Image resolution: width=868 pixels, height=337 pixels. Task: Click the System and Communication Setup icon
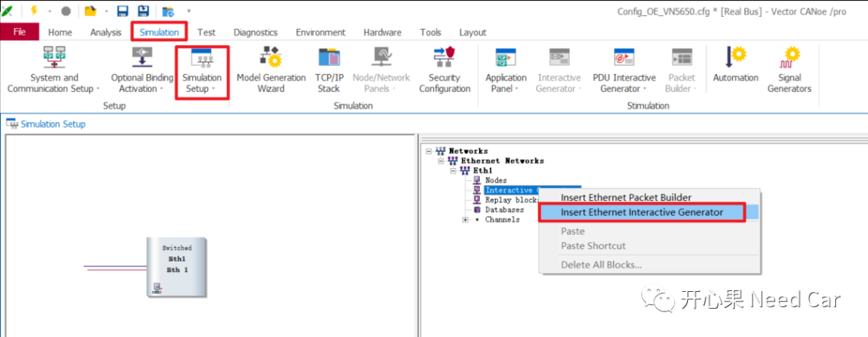pos(55,58)
